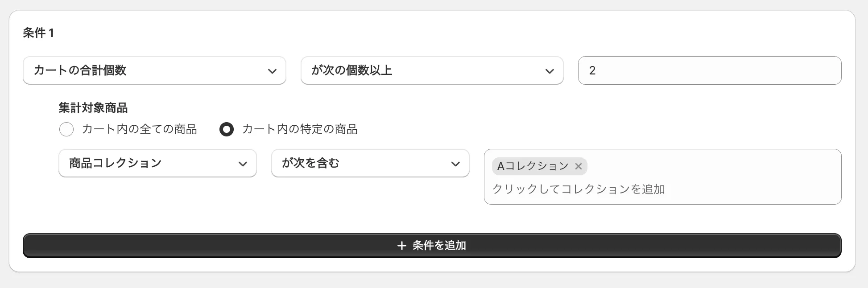Click the chevron on が次を含む dropdown
The width and height of the screenshot is (868, 288).
click(x=455, y=163)
